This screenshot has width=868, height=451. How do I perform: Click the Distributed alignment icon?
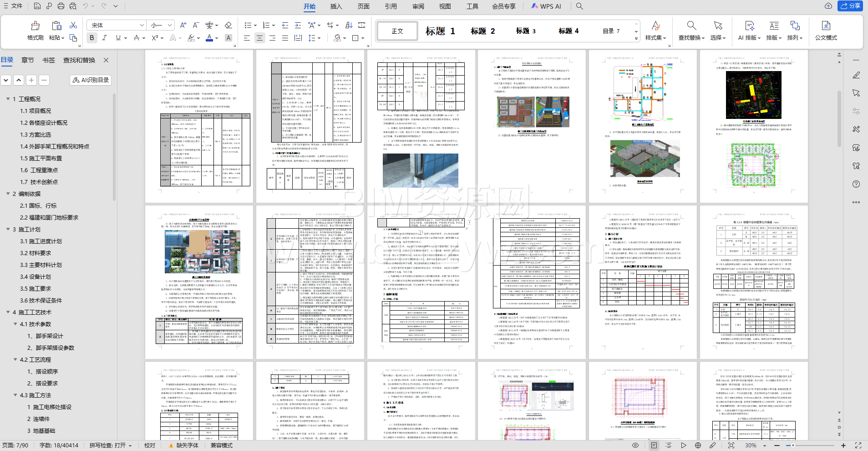pos(298,38)
